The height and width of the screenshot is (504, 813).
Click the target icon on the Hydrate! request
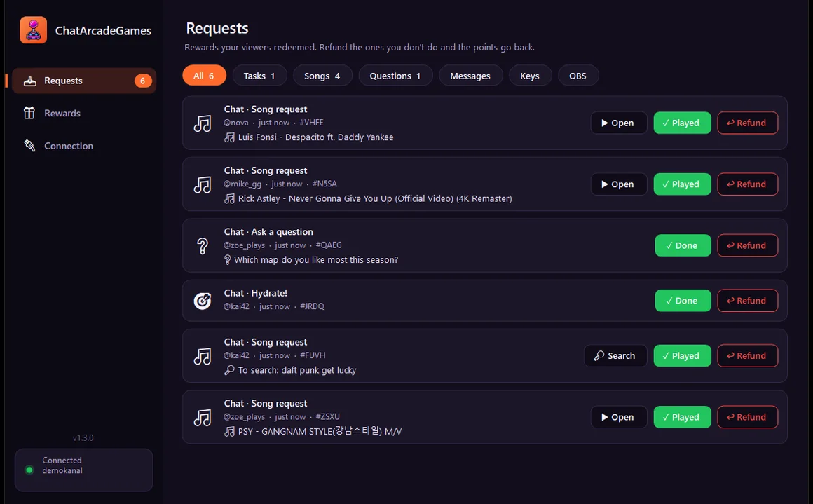click(203, 300)
